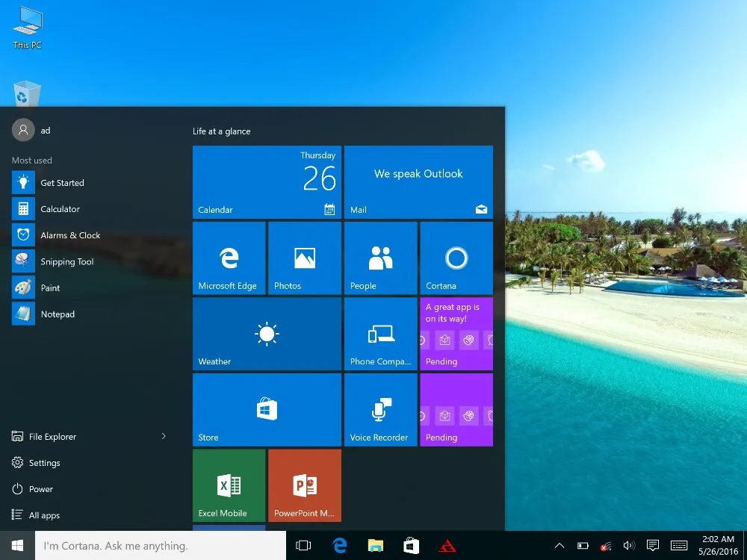The width and height of the screenshot is (747, 560).
Task: Show All apps list
Action: click(36, 514)
